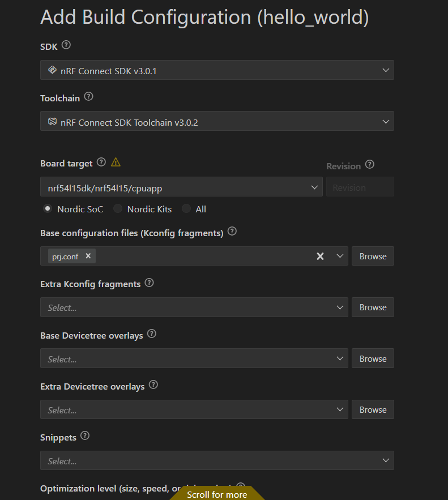Open the Board target nrf54l15dk dropdown
The height and width of the screenshot is (500, 448).
181,186
